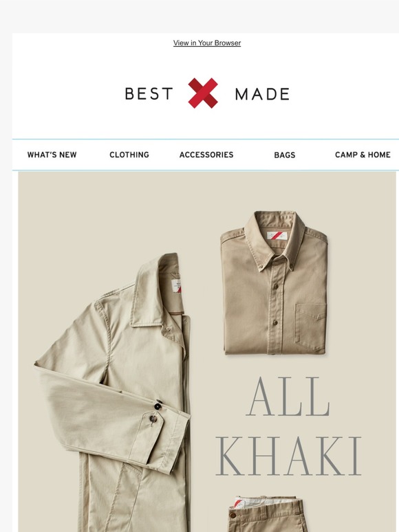Open the Clothing navigation item
The image size is (399, 532).
point(129,155)
